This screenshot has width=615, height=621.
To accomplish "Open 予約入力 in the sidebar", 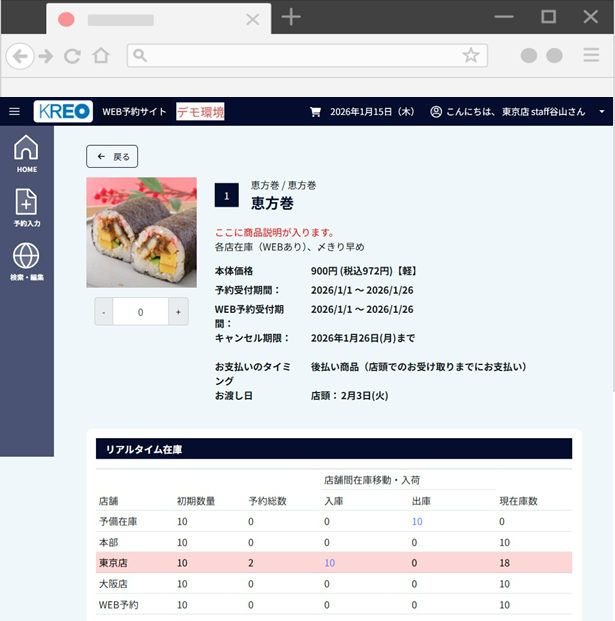I will pos(26,208).
